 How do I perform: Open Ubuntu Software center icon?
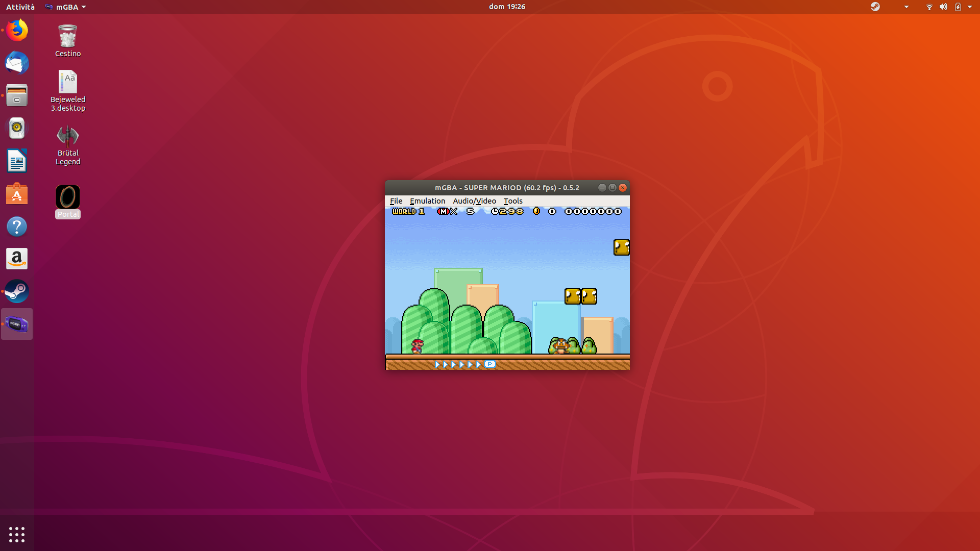[17, 194]
